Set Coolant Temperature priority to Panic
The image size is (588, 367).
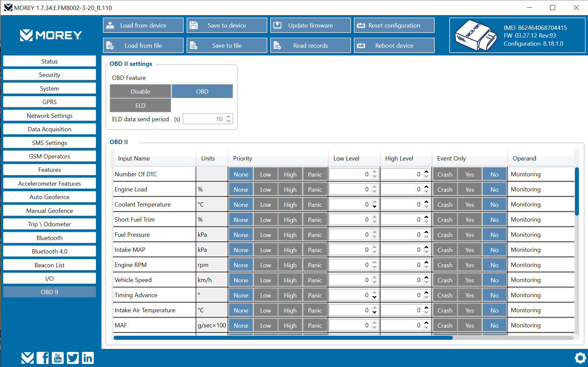click(x=315, y=204)
